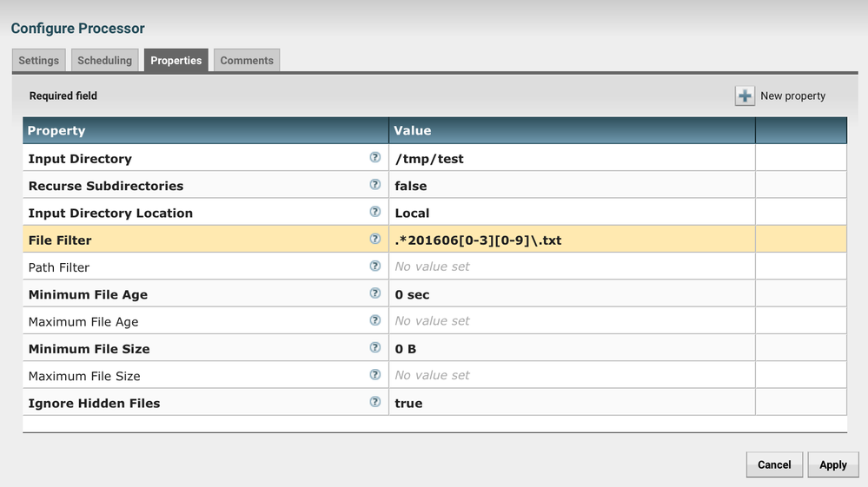
Task: Click the Value column header
Action: (572, 130)
